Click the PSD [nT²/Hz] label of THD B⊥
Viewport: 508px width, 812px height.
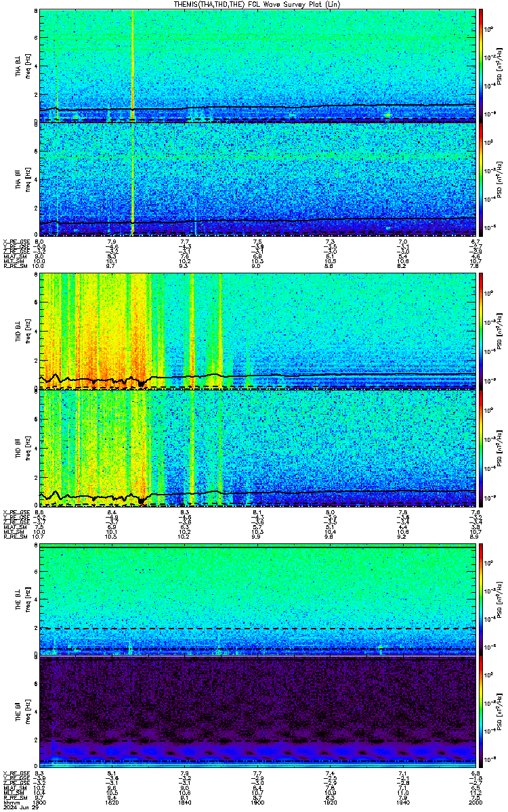(x=498, y=330)
